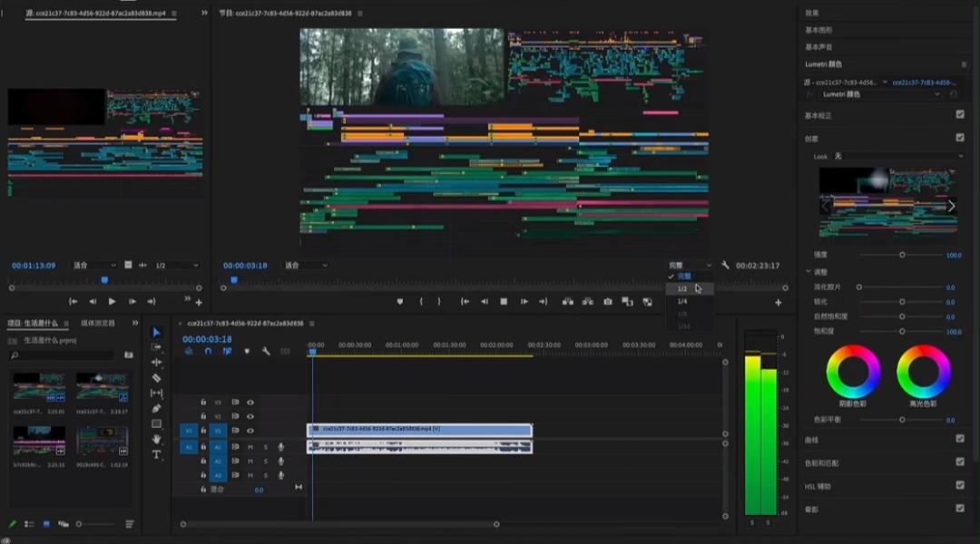Open source monitor button editor plus
Viewport: 980px width, 544px height.
click(x=199, y=302)
